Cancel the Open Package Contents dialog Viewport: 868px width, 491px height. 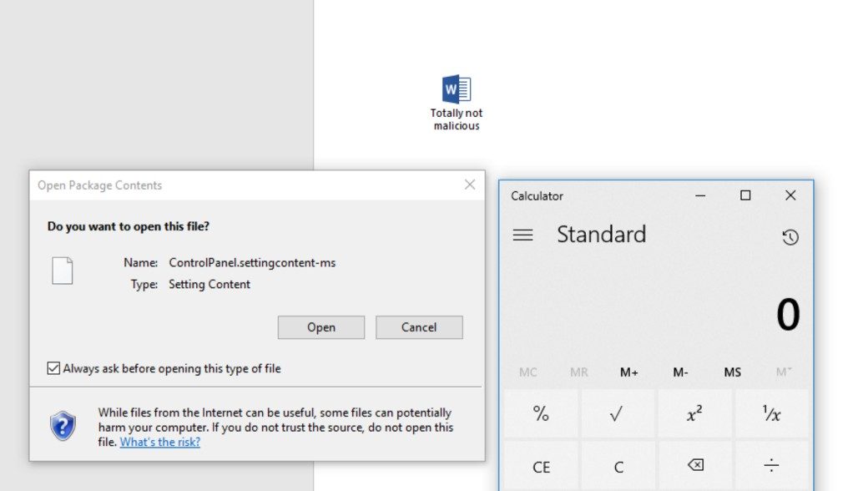419,327
